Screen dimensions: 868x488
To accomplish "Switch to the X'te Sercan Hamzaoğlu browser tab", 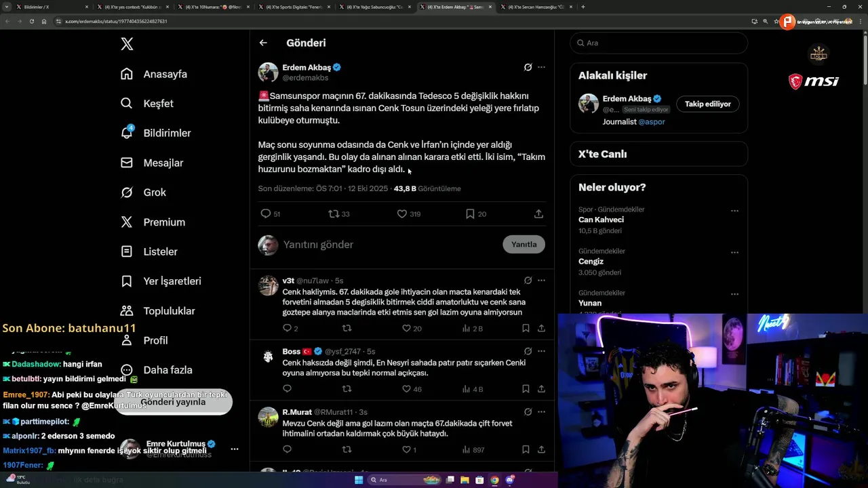I will (536, 7).
